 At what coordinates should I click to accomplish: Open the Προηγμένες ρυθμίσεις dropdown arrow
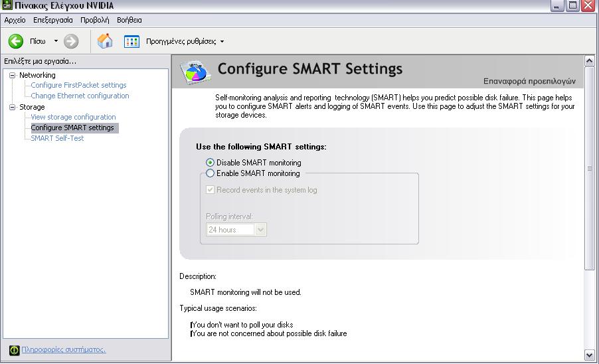pyautogui.click(x=222, y=41)
